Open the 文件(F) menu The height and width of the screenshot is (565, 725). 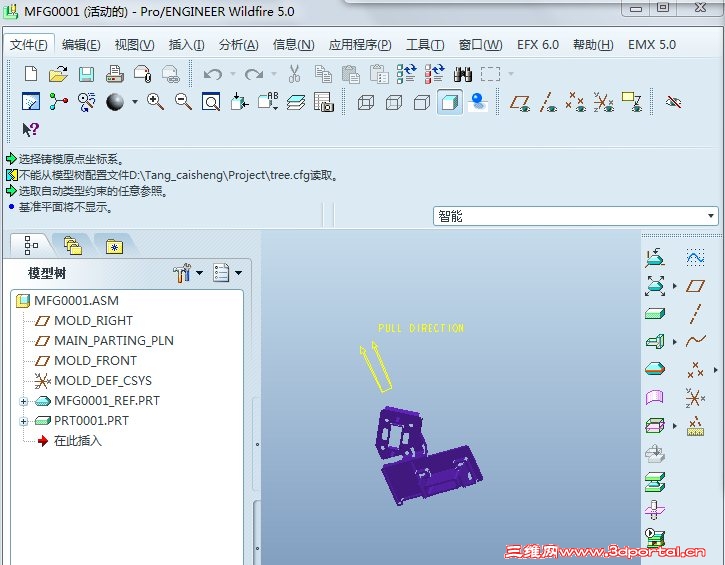point(29,45)
